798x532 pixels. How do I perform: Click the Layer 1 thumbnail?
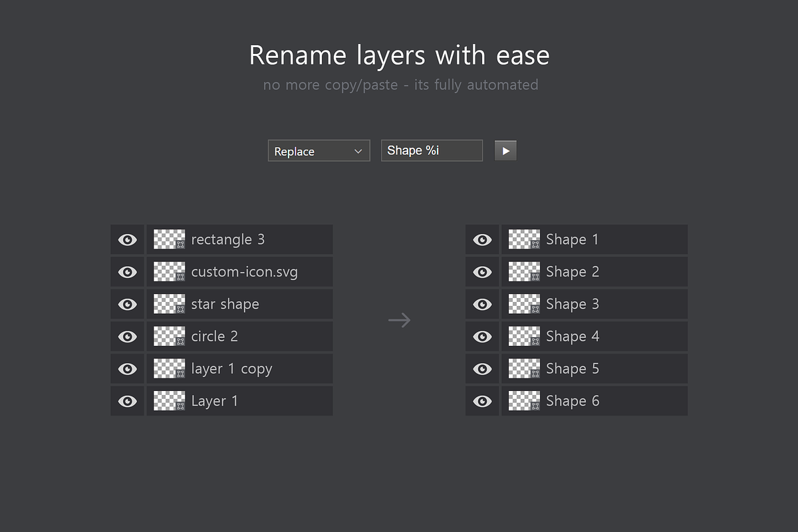coord(169,400)
